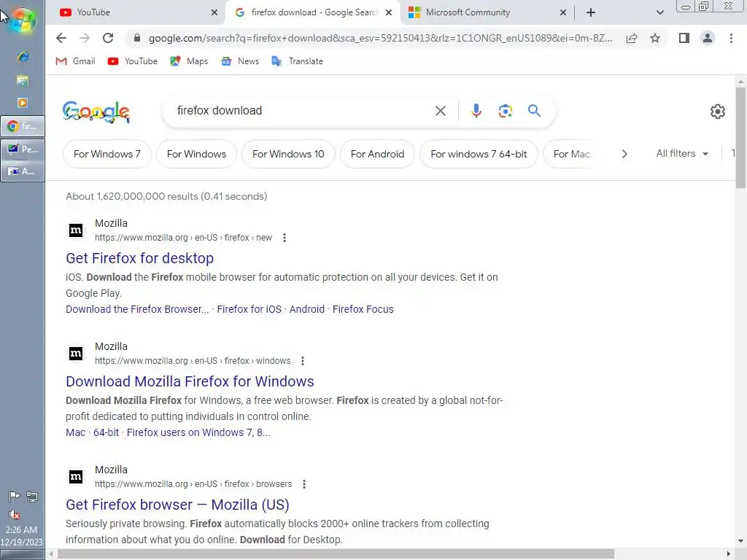Open Firefox users on Windows 7, 8... sitelink

tap(198, 433)
